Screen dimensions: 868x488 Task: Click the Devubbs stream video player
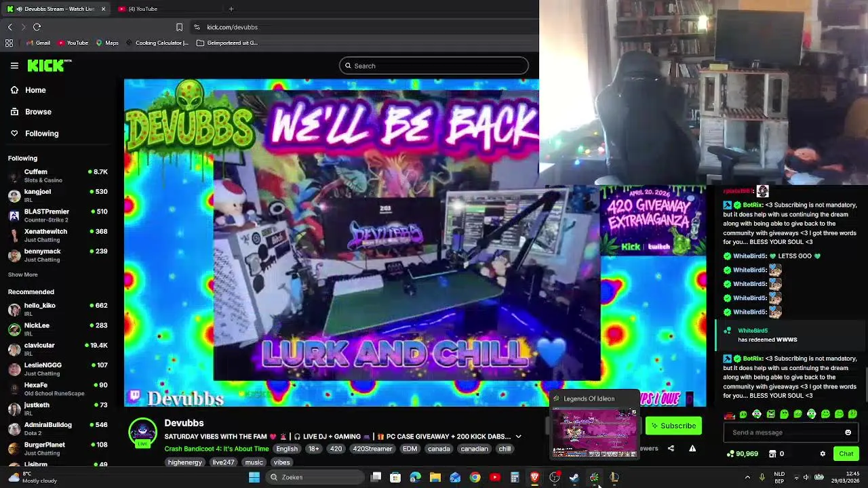(x=415, y=243)
